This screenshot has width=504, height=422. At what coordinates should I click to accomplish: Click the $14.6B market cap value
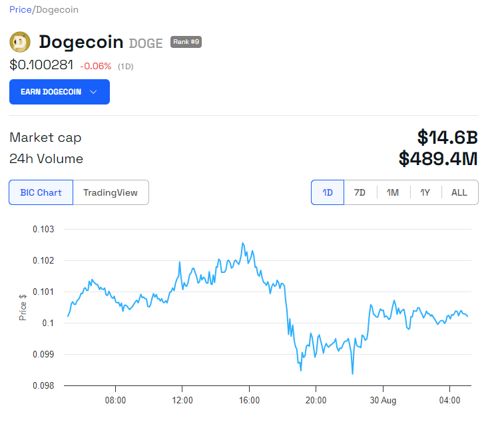[447, 138]
